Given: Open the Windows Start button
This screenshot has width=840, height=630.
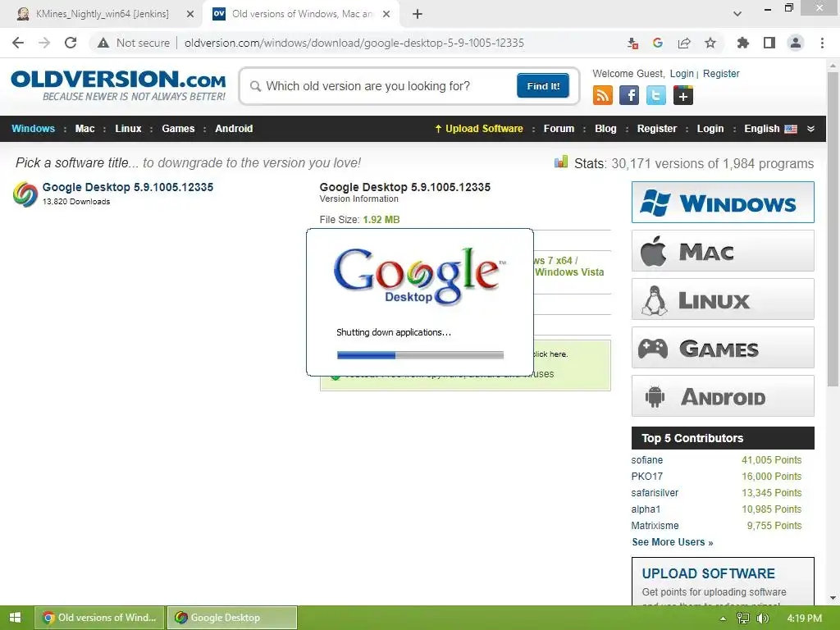Looking at the screenshot, I should coord(15,618).
